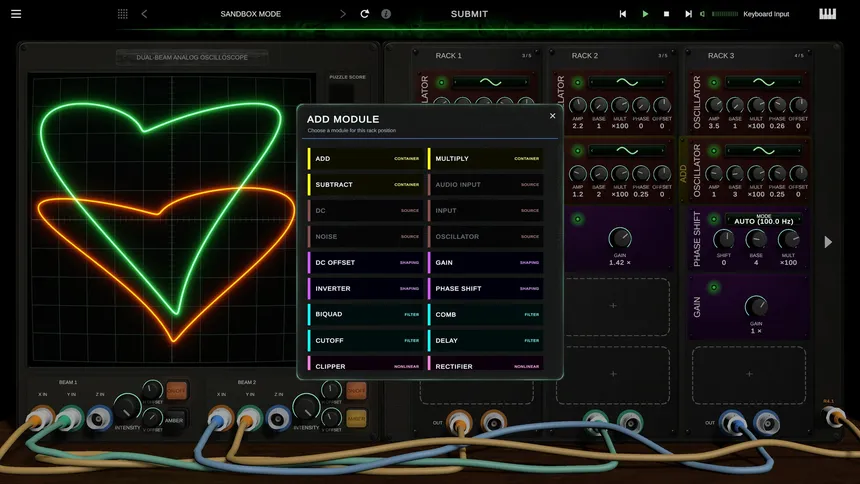Choose the COMB filter module

pyautogui.click(x=485, y=314)
